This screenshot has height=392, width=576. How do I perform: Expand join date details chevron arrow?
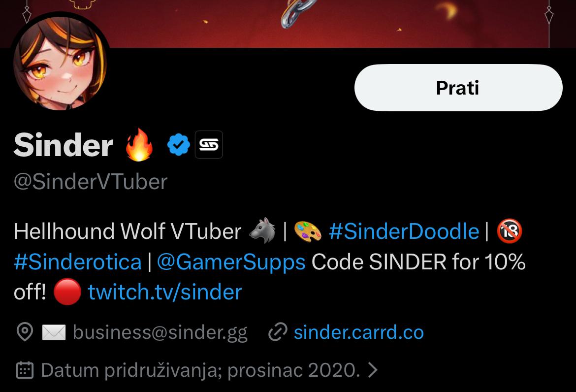point(373,370)
